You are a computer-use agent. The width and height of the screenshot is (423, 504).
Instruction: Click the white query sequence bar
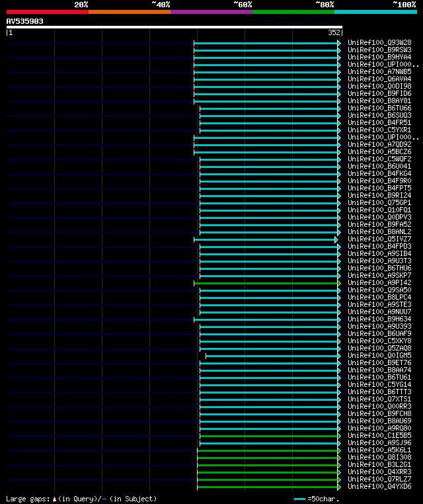tap(174, 27)
